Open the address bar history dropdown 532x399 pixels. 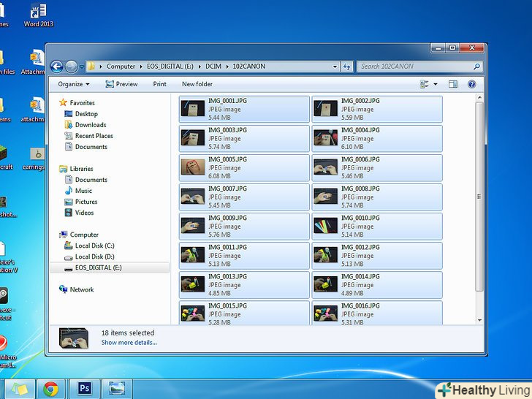335,66
